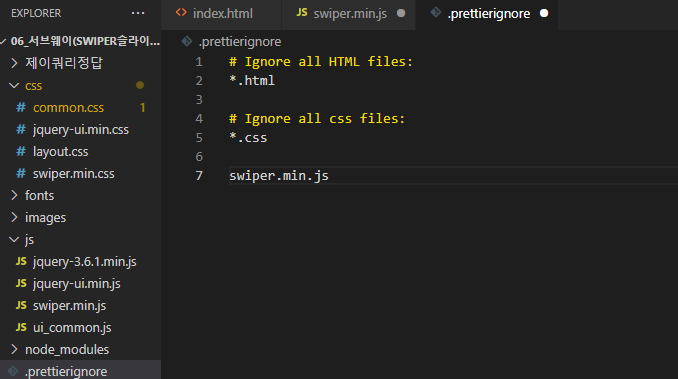Place cursor on the *.html line
The image size is (678, 379).
252,81
